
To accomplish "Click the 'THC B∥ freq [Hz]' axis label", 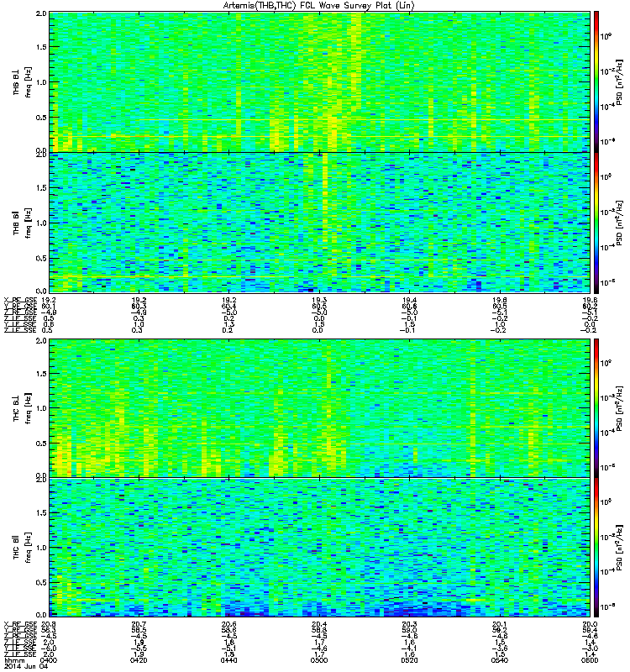I will 22,548.
